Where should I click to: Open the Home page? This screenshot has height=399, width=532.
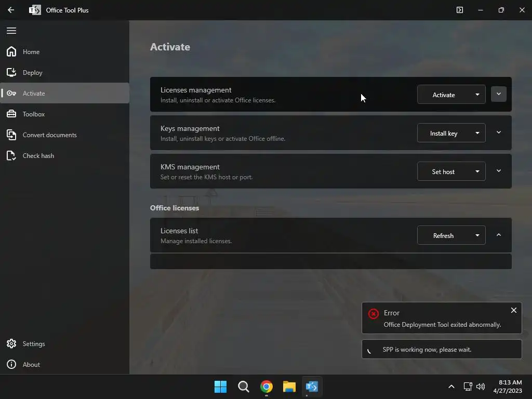point(64,51)
